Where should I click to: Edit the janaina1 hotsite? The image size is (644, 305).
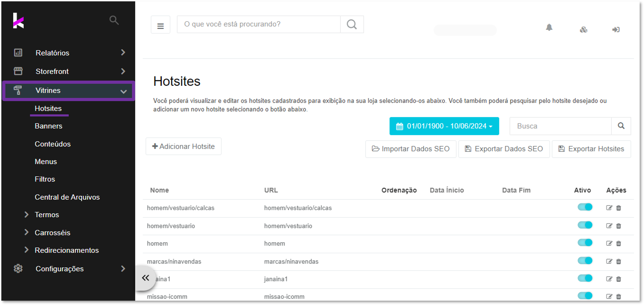[x=609, y=279]
